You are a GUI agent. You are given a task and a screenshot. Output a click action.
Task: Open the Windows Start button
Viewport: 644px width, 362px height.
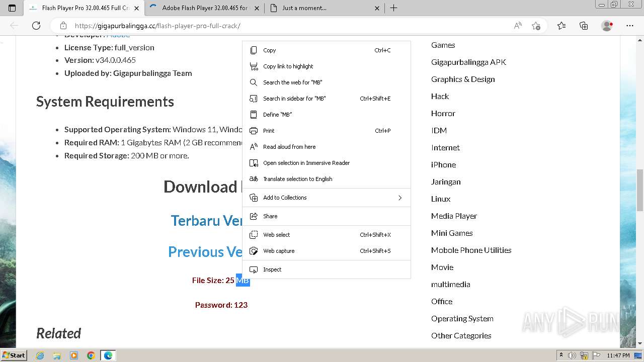(14, 355)
